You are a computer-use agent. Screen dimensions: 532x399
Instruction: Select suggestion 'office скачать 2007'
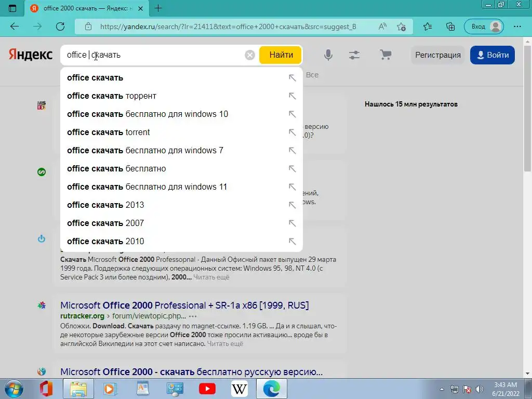181,223
